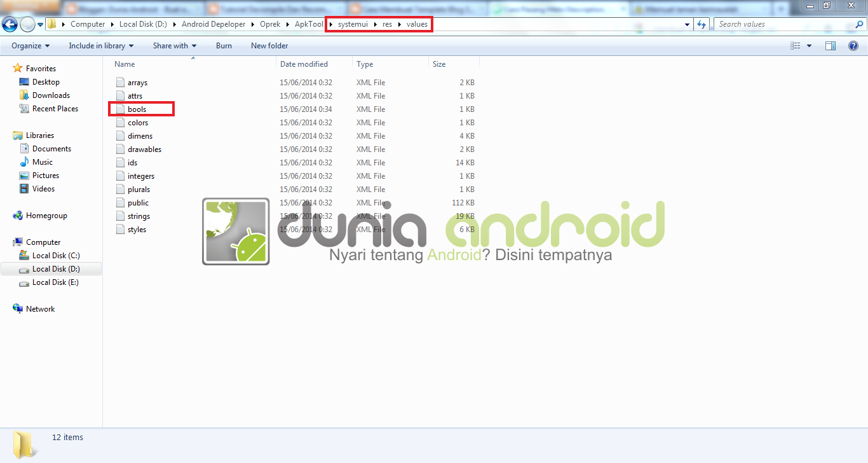This screenshot has width=868, height=463.
Task: Click the Burn toolbar button
Action: (223, 45)
